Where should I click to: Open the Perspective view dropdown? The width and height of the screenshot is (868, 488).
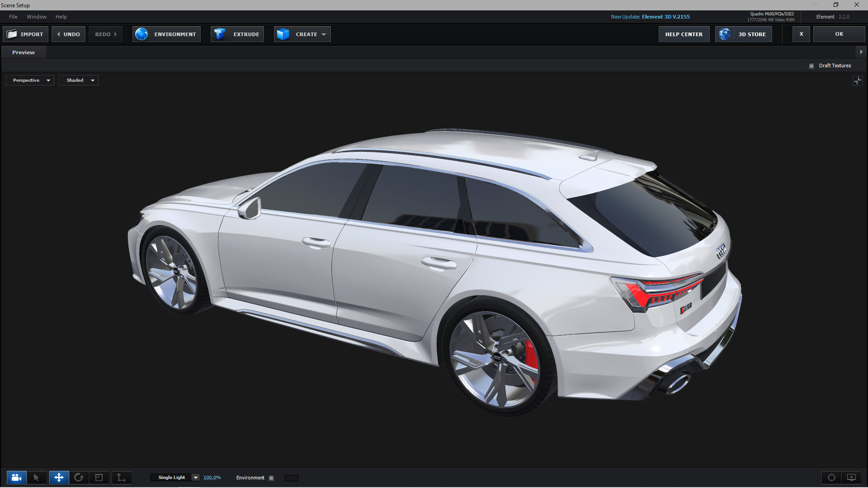coord(30,80)
